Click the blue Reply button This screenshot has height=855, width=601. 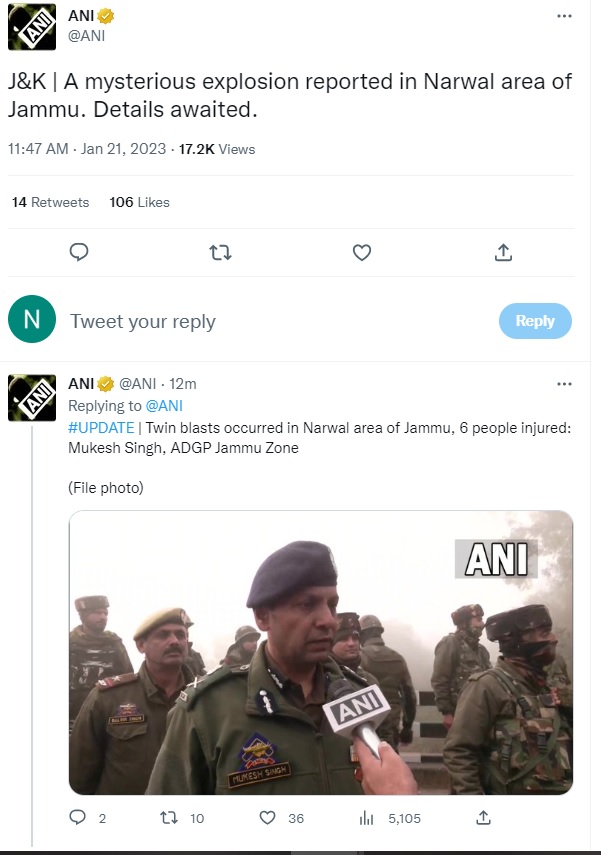[x=535, y=321]
